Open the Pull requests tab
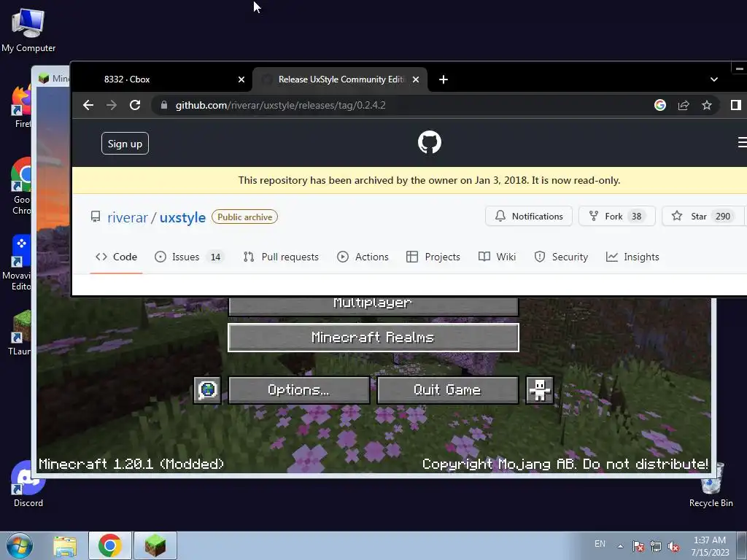The width and height of the screenshot is (747, 560). (281, 257)
